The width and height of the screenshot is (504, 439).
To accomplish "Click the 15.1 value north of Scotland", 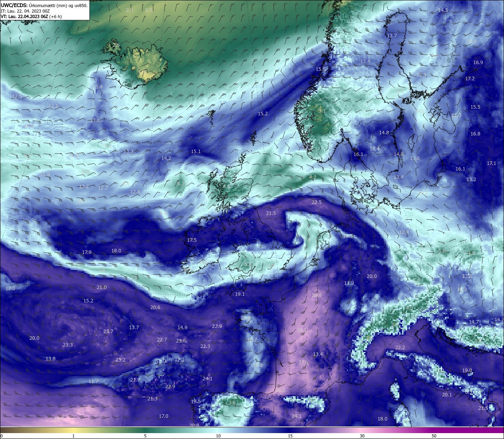I will point(196,152).
